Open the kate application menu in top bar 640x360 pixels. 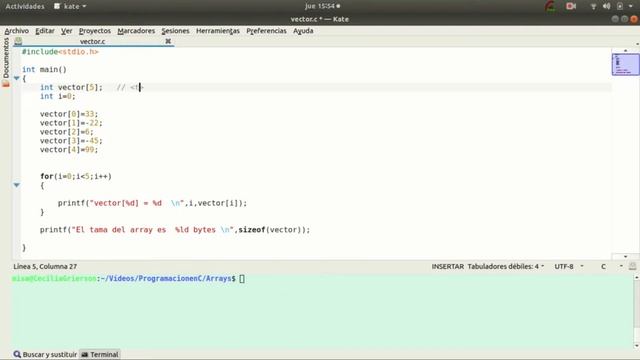tap(70, 6)
